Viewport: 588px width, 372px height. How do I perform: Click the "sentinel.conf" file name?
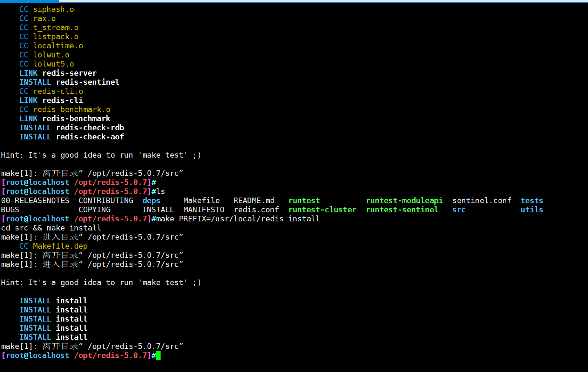[482, 201]
